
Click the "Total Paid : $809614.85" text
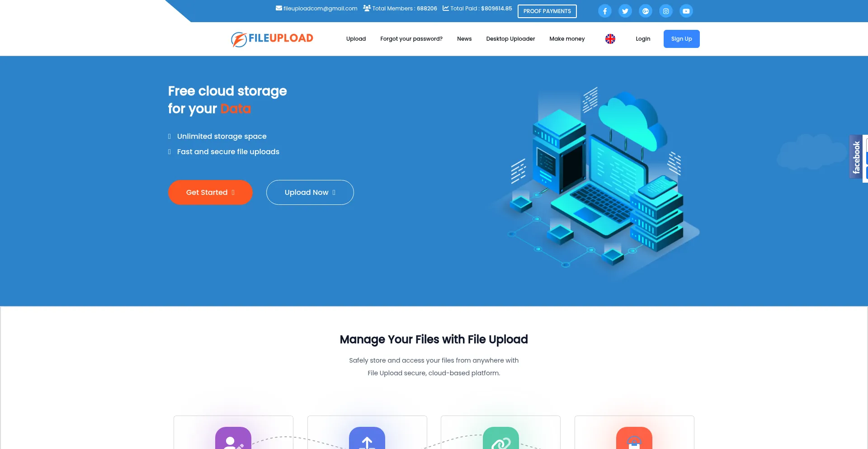click(x=481, y=8)
